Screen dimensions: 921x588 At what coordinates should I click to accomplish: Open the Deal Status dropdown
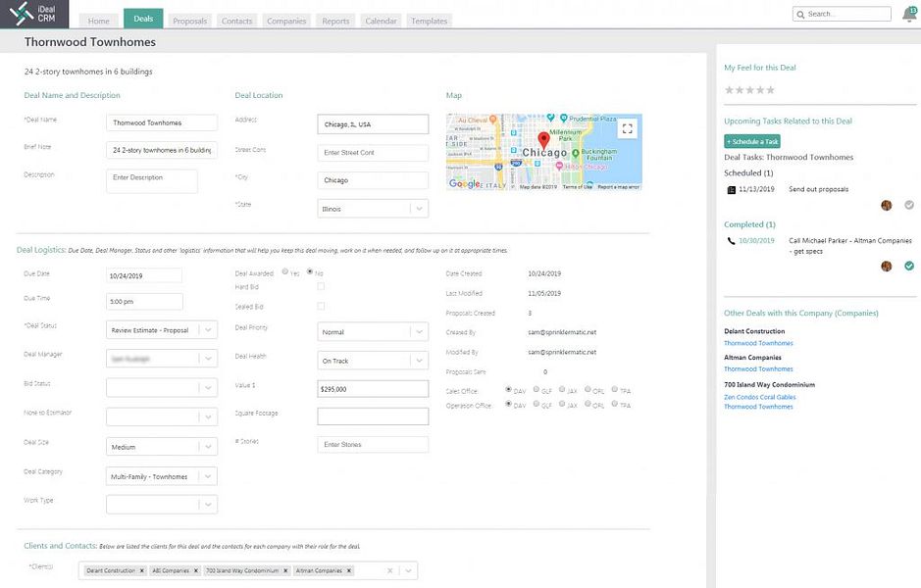point(162,330)
